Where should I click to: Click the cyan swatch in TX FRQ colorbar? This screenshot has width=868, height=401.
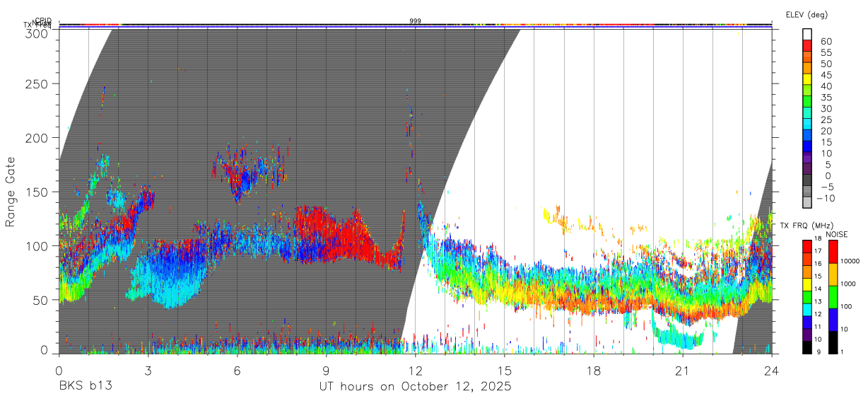807,308
